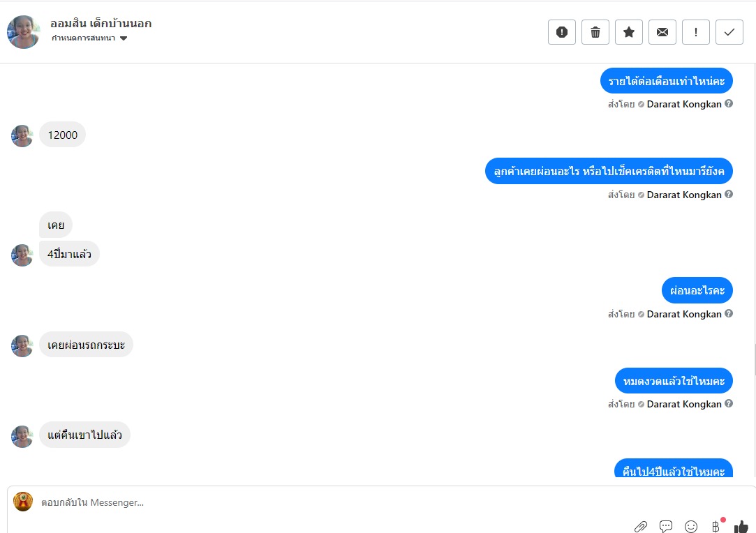This screenshot has height=533, width=756.
Task: Open saved replies speech bubble icon
Action: [666, 526]
